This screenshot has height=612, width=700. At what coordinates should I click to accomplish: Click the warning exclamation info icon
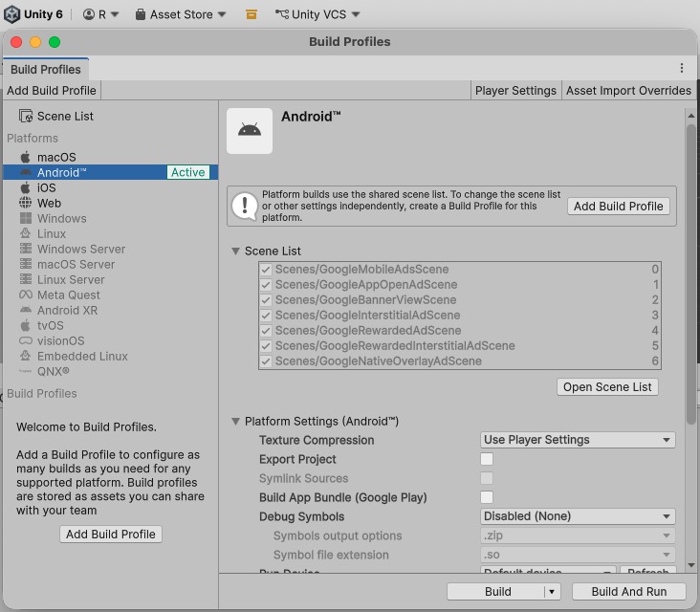click(244, 207)
